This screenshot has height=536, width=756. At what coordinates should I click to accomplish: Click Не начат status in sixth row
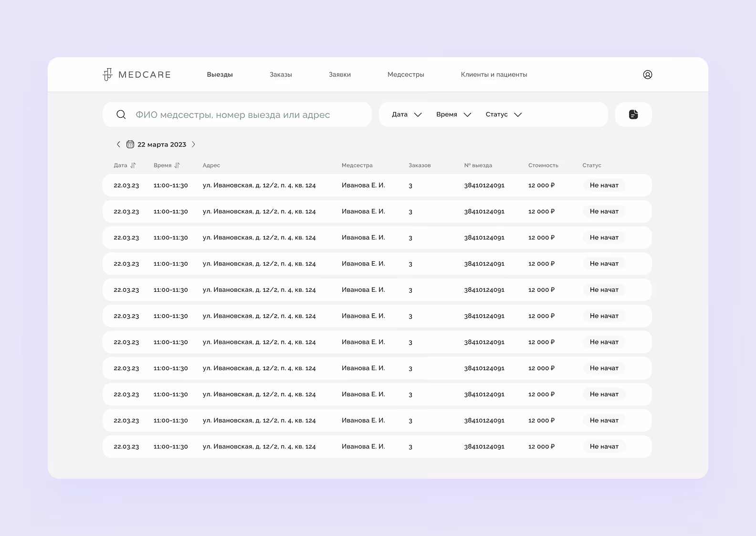tap(604, 316)
